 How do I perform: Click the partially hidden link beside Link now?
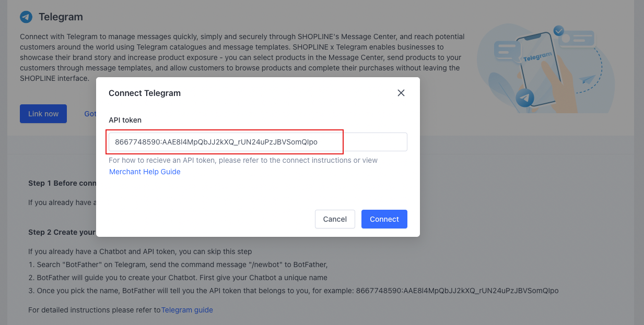(x=90, y=114)
